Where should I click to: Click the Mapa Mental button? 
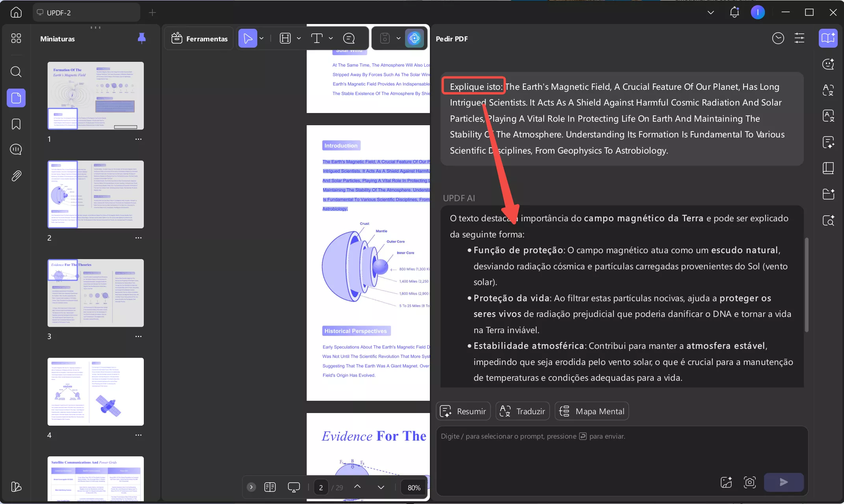591,411
